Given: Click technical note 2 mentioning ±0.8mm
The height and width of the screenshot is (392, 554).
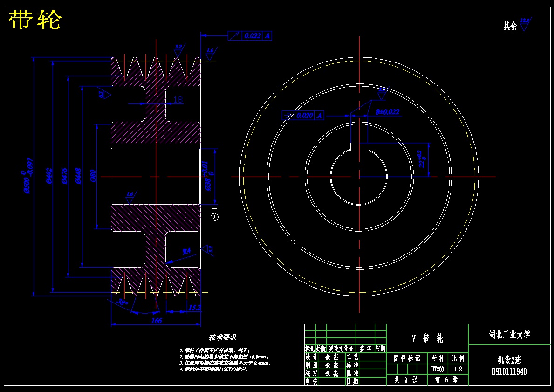Looking at the screenshot, I should (x=225, y=357).
